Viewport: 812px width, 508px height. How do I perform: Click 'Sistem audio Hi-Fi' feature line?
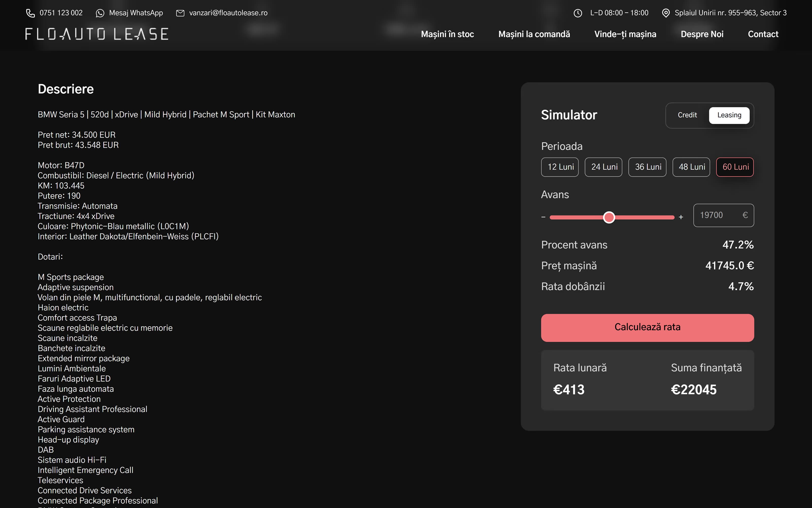click(x=72, y=460)
